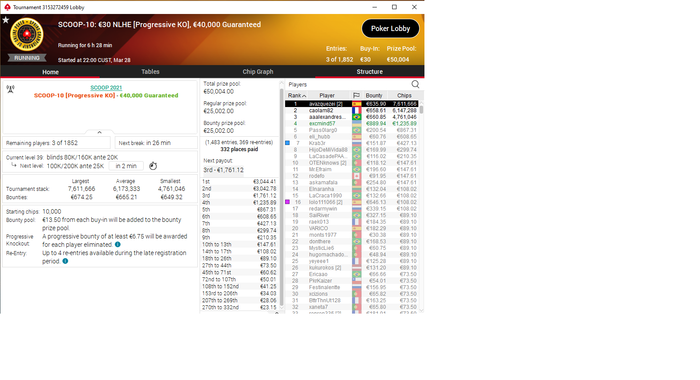This screenshot has height=380, width=700.
Task: Switch to the Structure tab
Action: coord(370,71)
